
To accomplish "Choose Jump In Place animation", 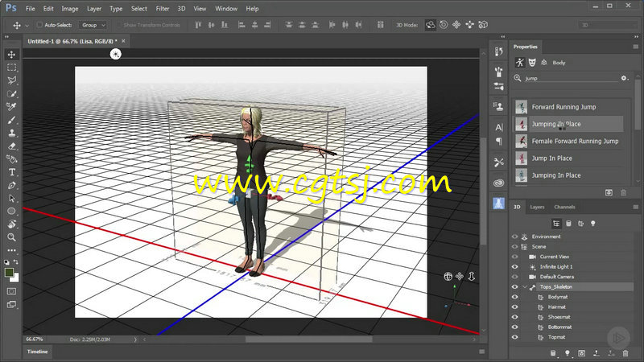I will tap(568, 158).
